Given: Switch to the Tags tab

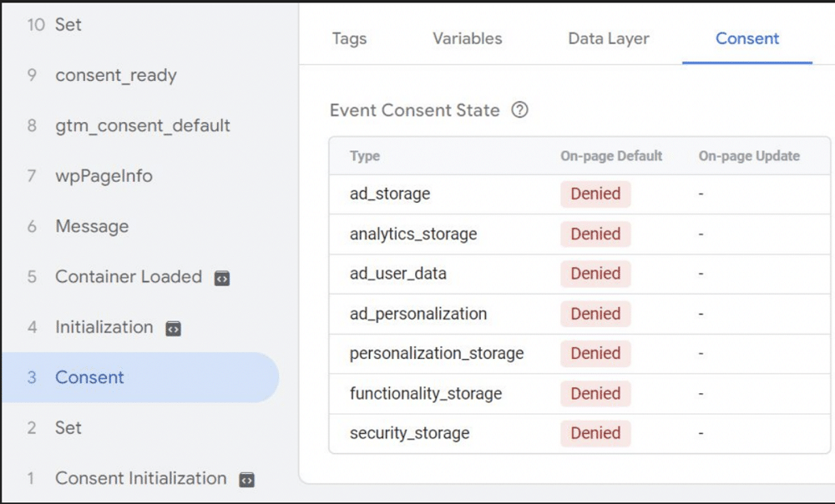Looking at the screenshot, I should 349,38.
